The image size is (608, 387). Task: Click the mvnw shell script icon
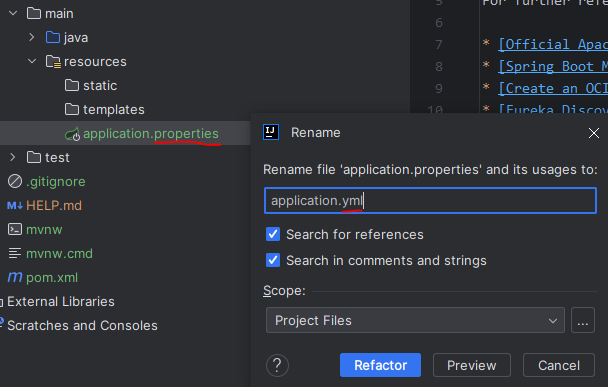point(15,230)
